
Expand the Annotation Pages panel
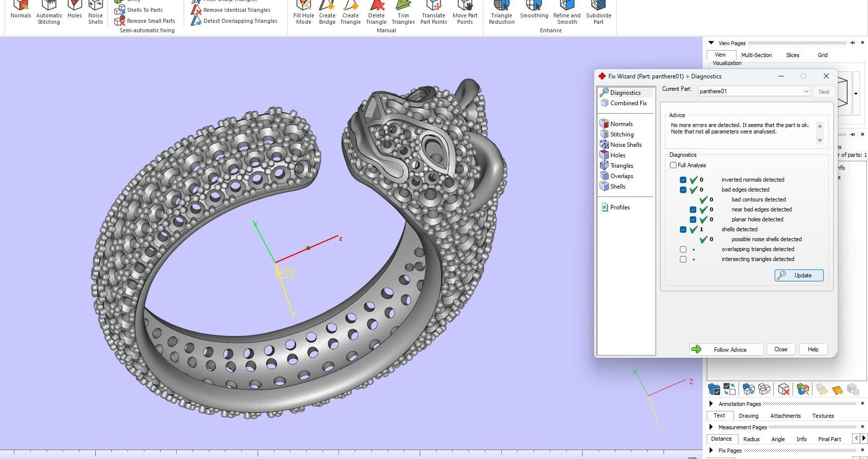click(x=711, y=404)
